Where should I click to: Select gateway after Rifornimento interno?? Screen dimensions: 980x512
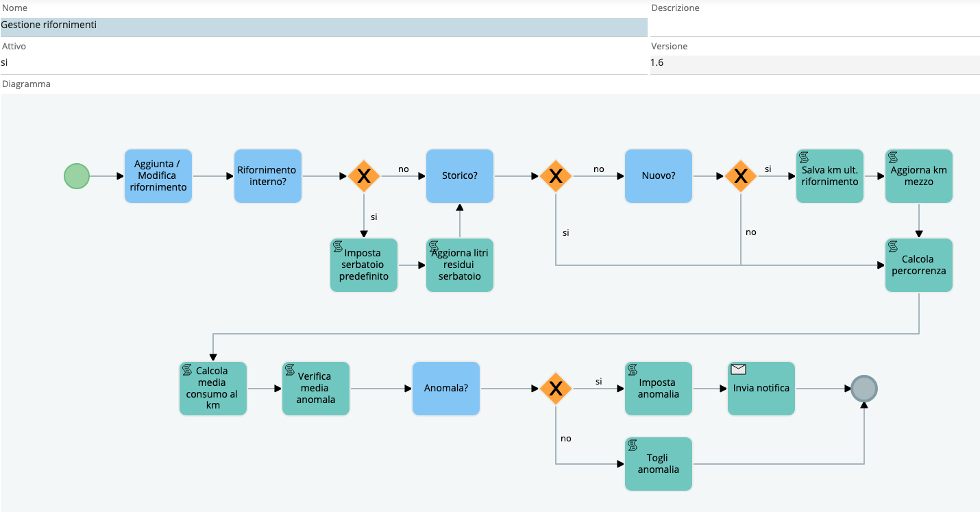[364, 176]
